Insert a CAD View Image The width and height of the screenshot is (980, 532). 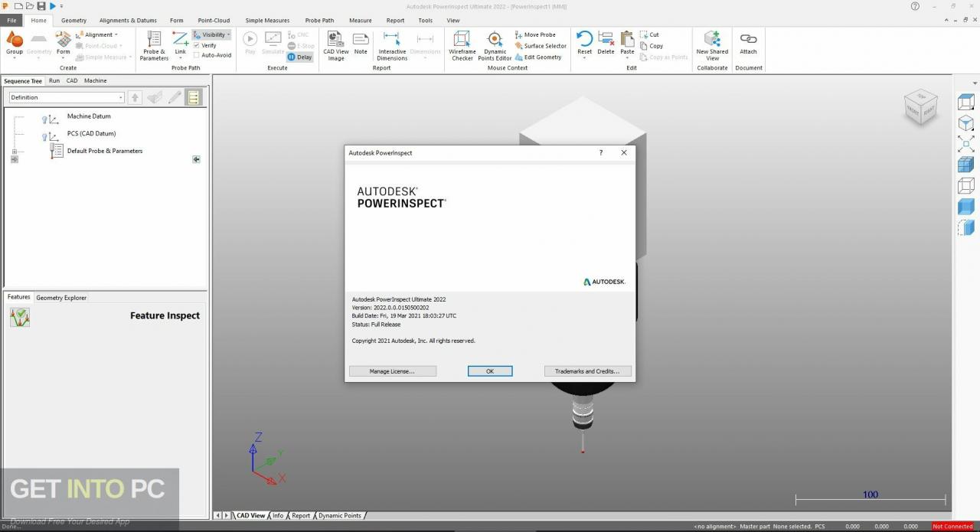pos(335,46)
